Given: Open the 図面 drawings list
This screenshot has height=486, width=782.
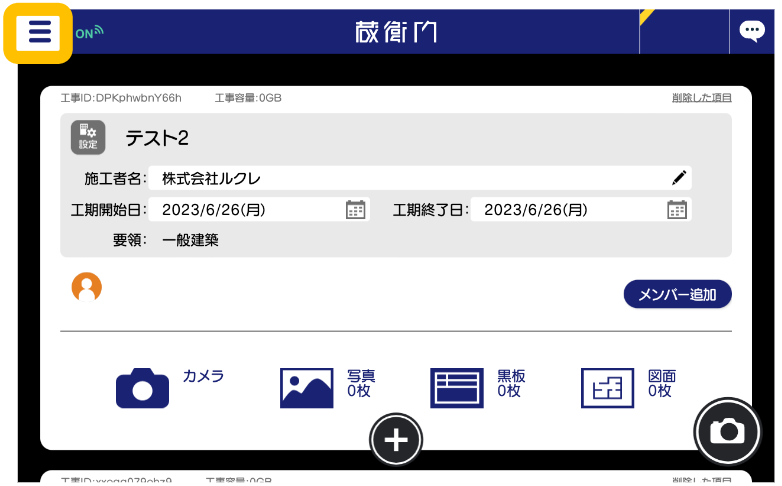Looking at the screenshot, I should click(x=628, y=388).
